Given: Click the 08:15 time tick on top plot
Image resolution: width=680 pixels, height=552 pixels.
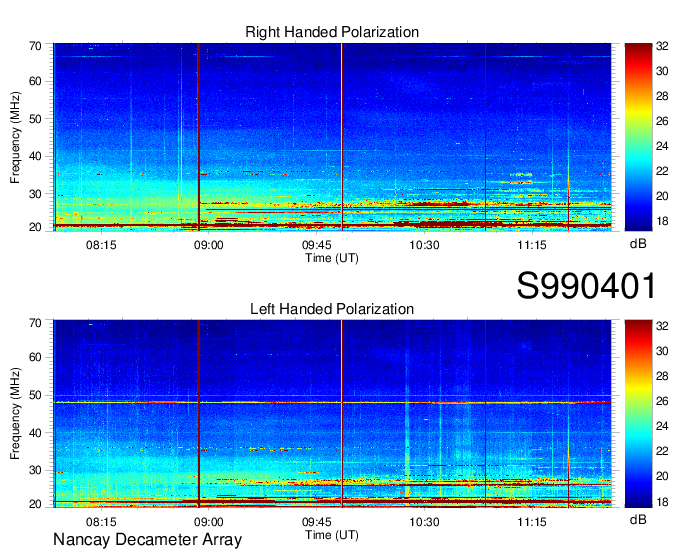Looking at the screenshot, I should tap(101, 245).
